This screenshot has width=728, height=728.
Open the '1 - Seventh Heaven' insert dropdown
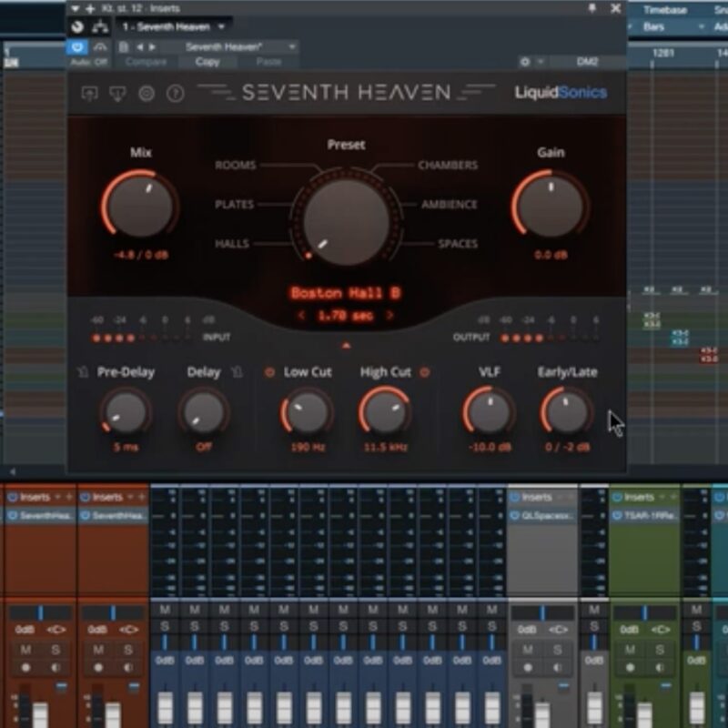click(x=174, y=27)
